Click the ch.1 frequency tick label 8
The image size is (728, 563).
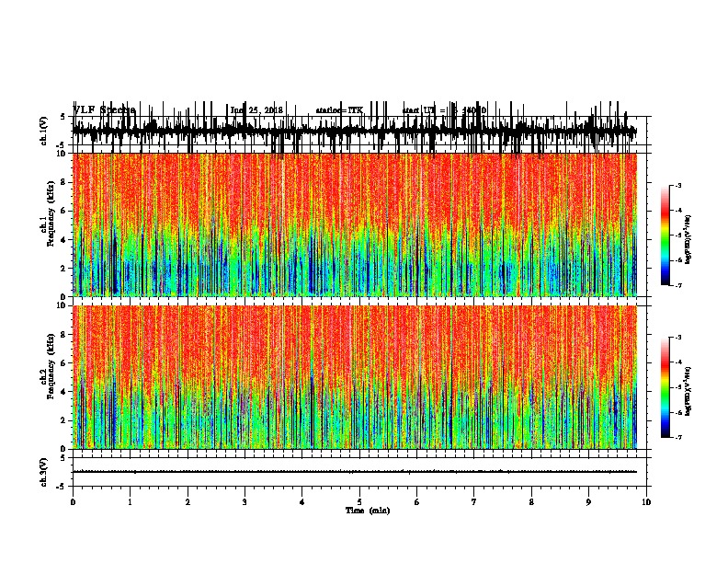(63, 182)
